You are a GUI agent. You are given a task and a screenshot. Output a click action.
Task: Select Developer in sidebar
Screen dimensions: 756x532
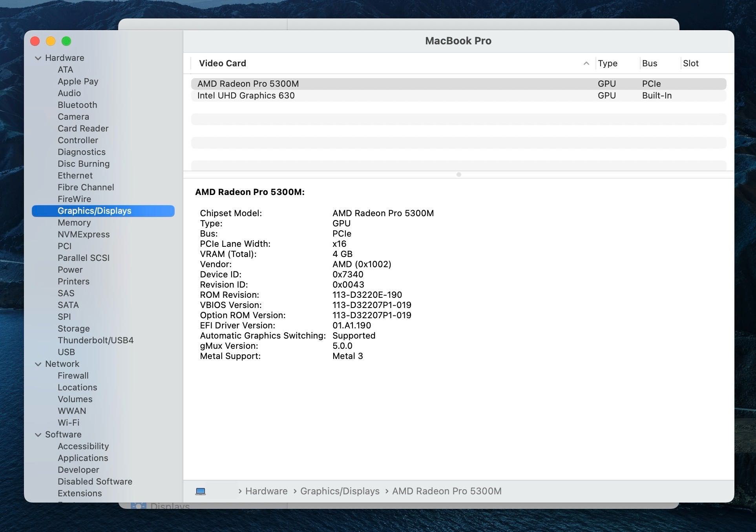(x=78, y=470)
